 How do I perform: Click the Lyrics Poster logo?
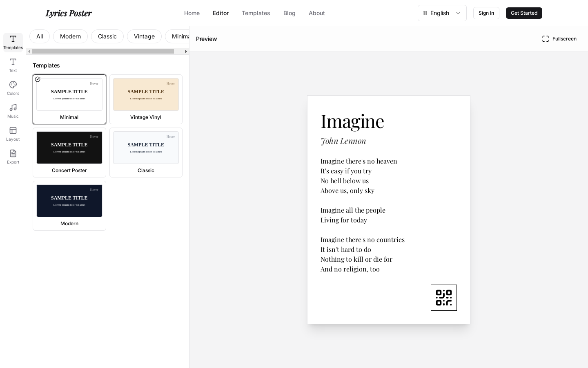pos(69,13)
